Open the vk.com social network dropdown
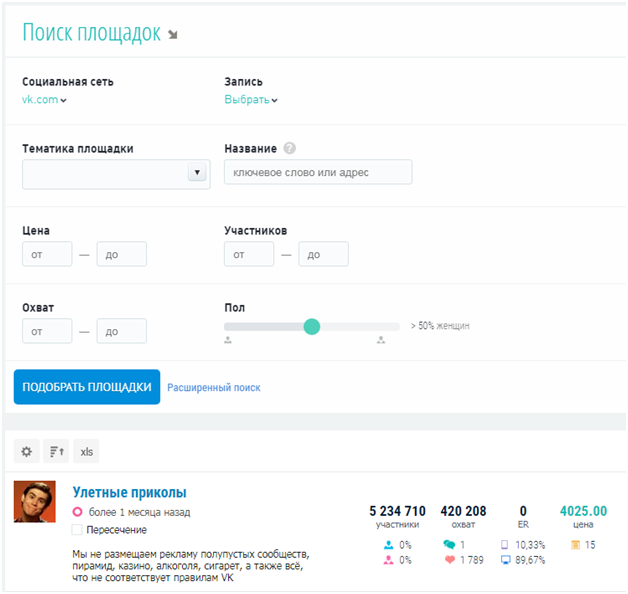Image resolution: width=628 pixels, height=594 pixels. click(44, 99)
